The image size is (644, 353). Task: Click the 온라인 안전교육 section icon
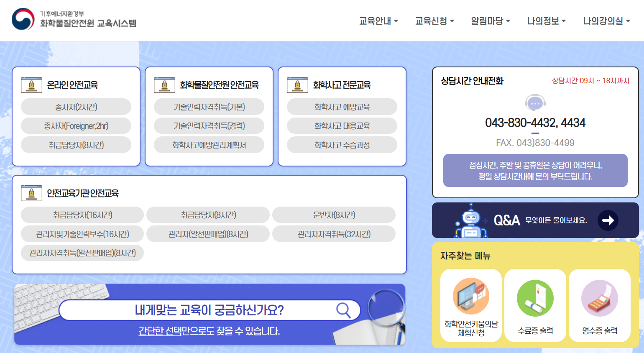(x=31, y=85)
